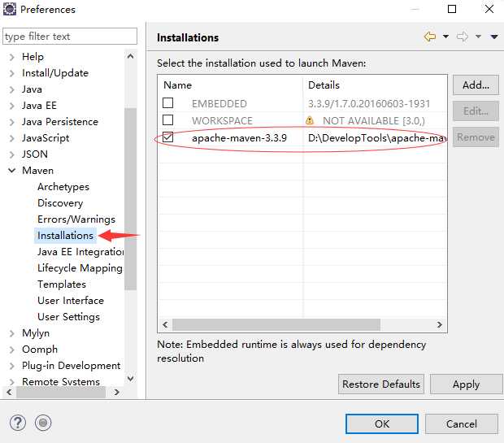Click the oomph preference recorder icon

point(43,423)
